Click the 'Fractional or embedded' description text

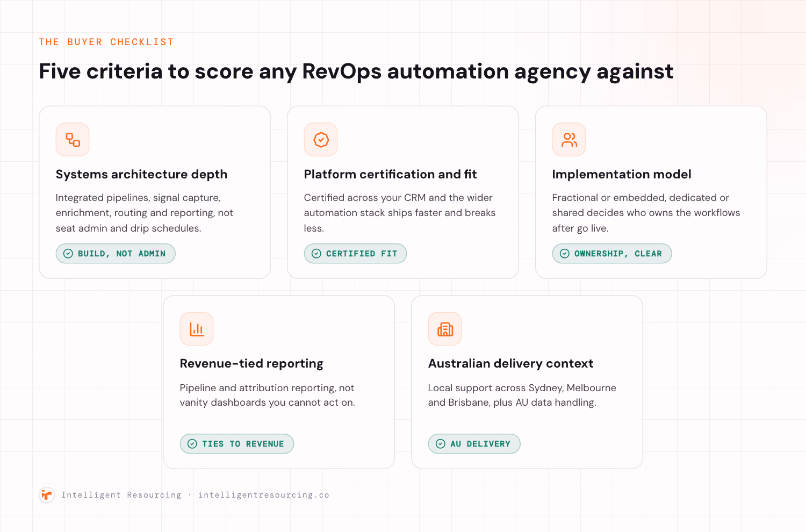[x=646, y=213]
